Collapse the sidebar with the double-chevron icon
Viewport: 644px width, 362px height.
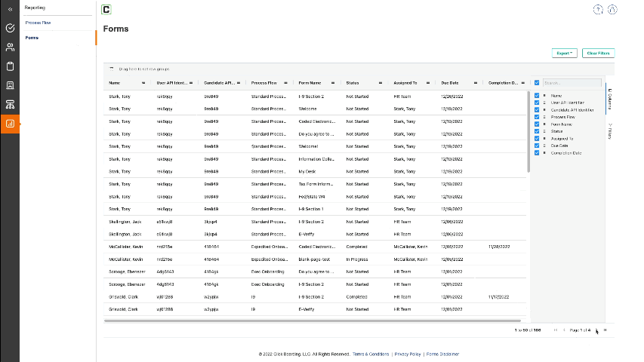(10, 9)
